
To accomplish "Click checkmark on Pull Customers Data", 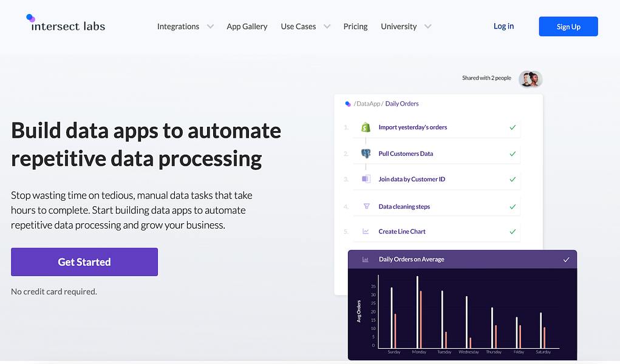I will tap(513, 153).
